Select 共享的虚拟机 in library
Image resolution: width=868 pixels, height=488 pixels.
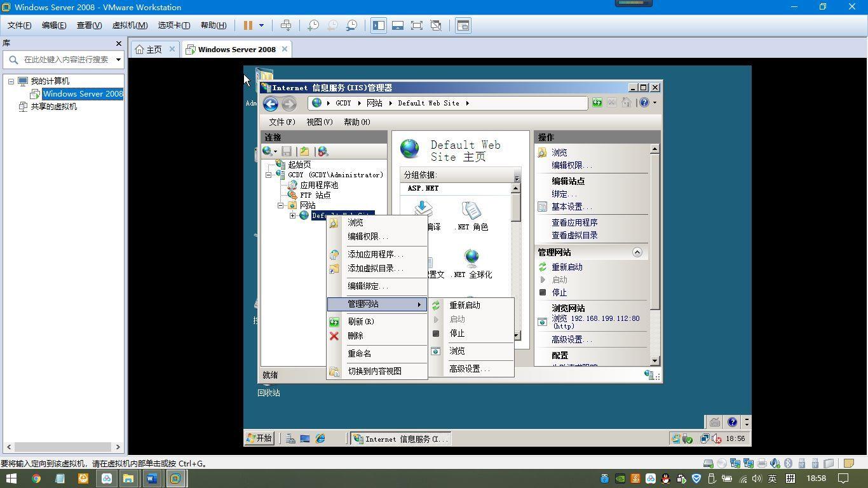click(54, 107)
